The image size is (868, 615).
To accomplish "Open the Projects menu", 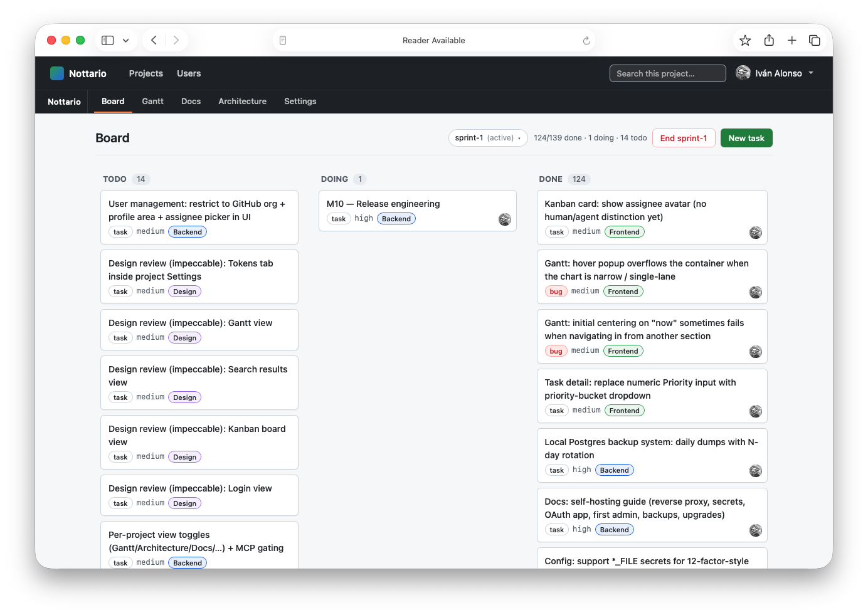I will click(x=146, y=73).
